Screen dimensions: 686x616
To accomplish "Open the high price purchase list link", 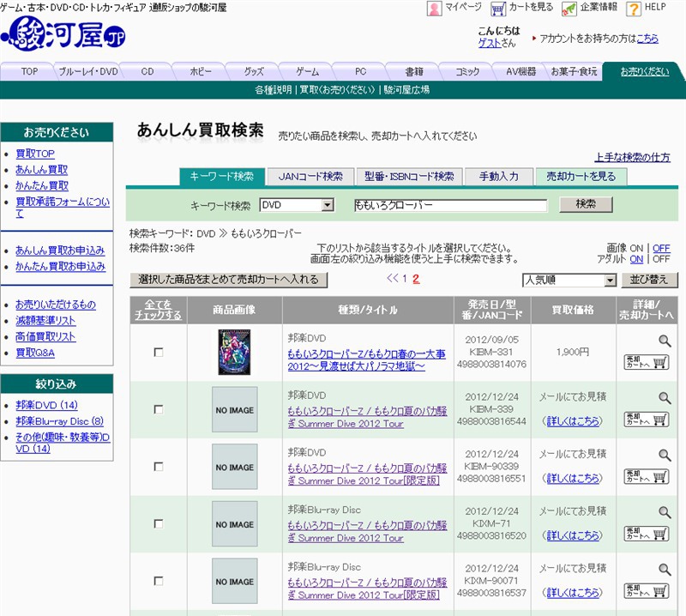I will click(x=45, y=336).
